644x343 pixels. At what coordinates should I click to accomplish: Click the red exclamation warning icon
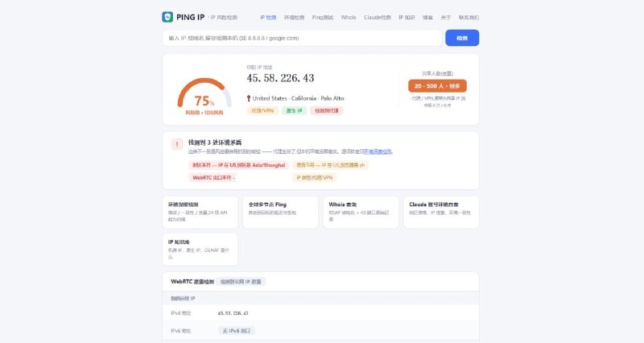tap(177, 144)
